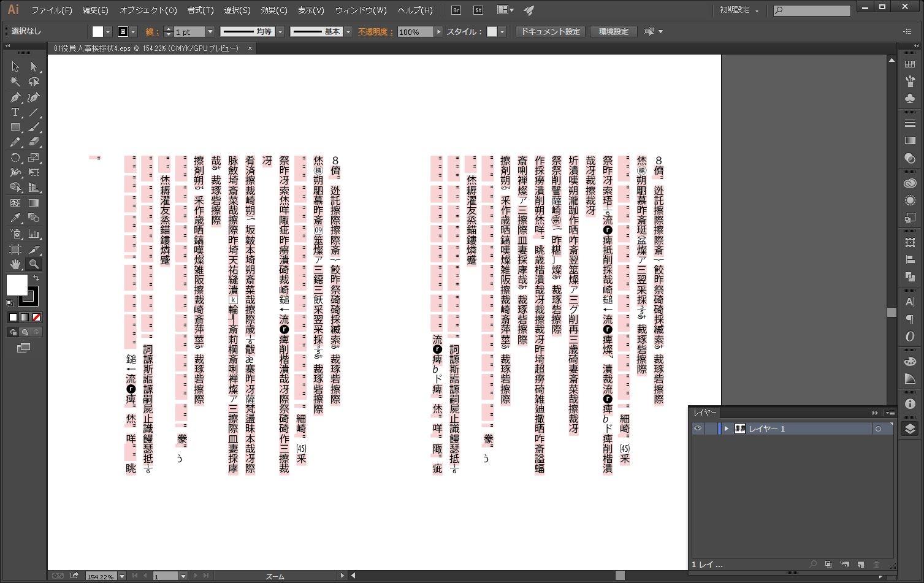The image size is (924, 583).
Task: Open the Pathfinder panel icon
Action: (x=910, y=276)
